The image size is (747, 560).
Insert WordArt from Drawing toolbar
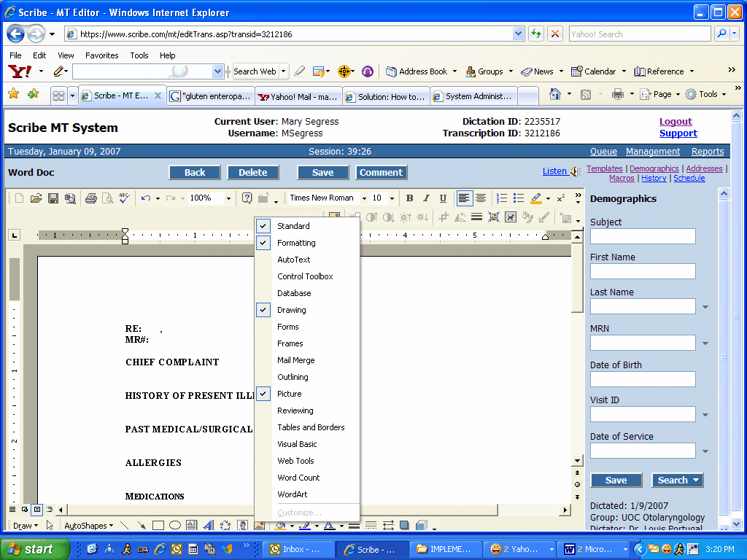208,525
